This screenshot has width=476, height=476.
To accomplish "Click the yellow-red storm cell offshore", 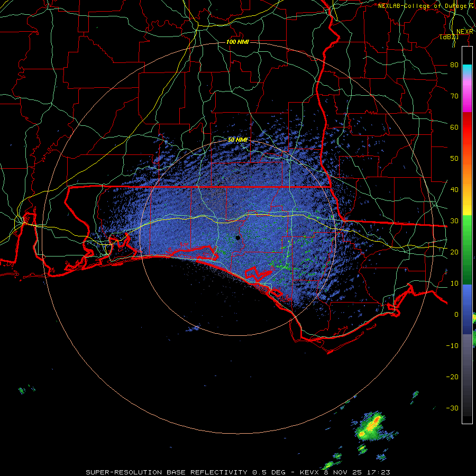I will click(x=370, y=426).
